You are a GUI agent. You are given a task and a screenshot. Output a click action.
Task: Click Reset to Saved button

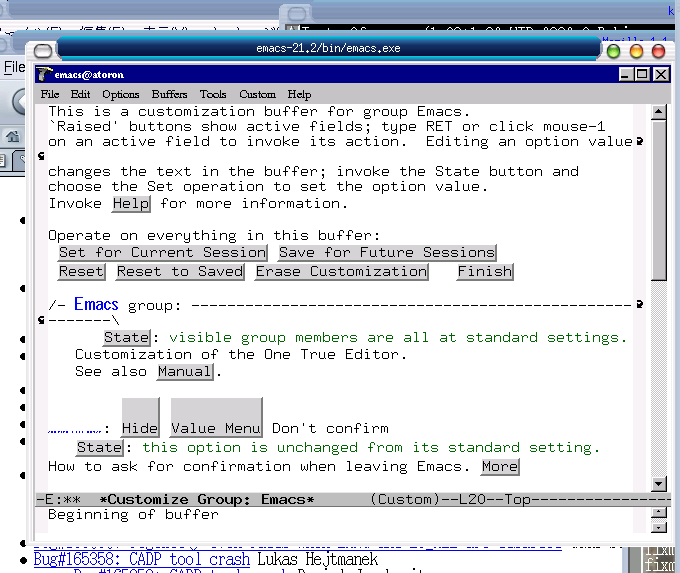(x=180, y=272)
